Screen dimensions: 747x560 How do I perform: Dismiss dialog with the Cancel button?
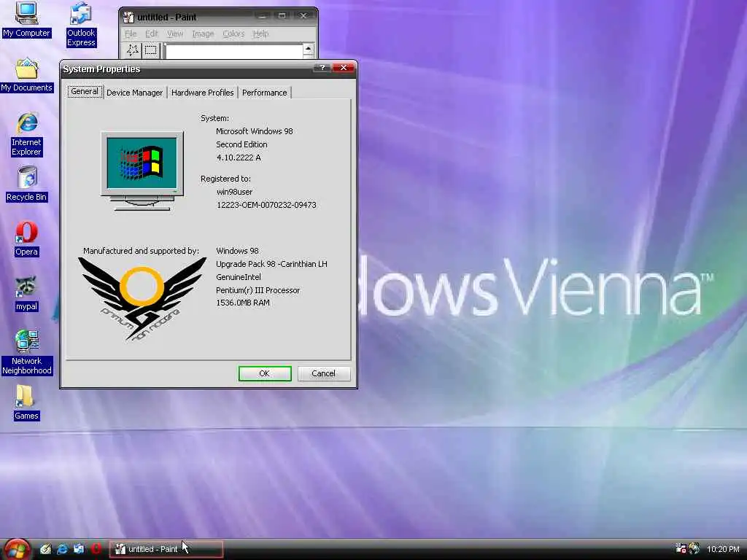click(323, 373)
